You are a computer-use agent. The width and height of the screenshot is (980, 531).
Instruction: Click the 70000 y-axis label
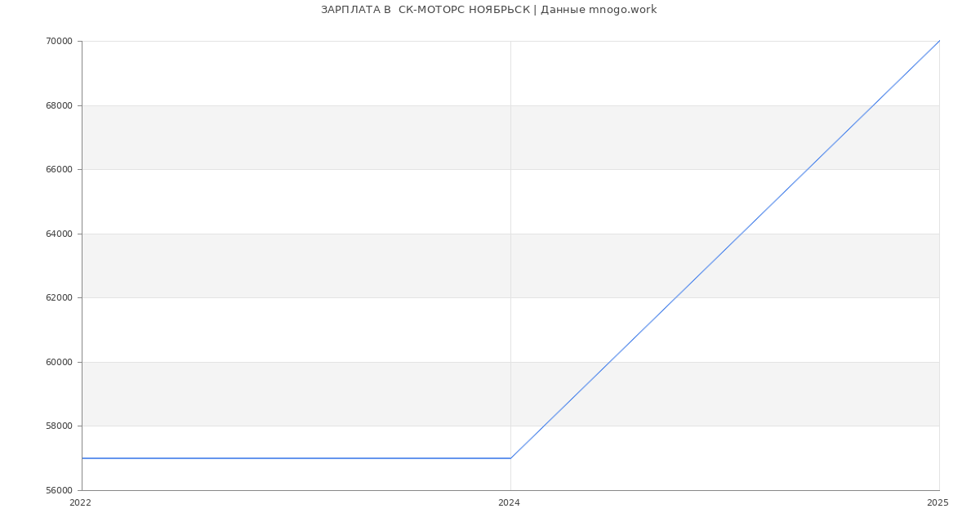coord(59,42)
